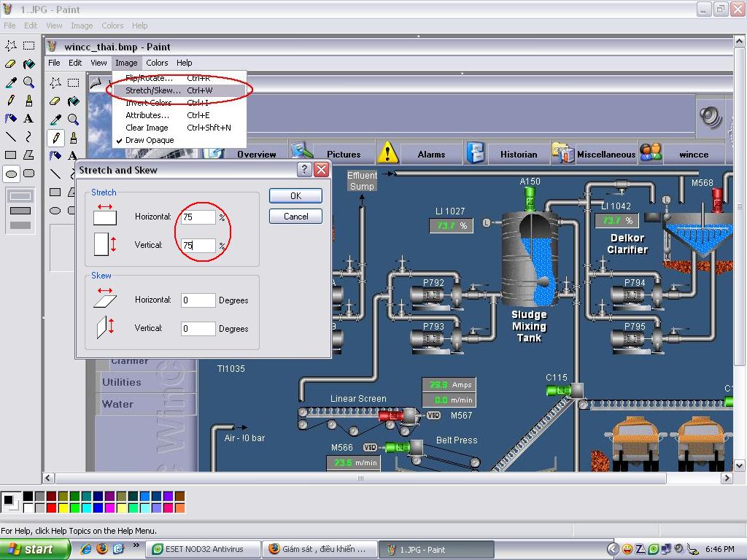Launch Firefox from the Quick Launch bar
Screen dimensions: 747x560
tap(102, 549)
